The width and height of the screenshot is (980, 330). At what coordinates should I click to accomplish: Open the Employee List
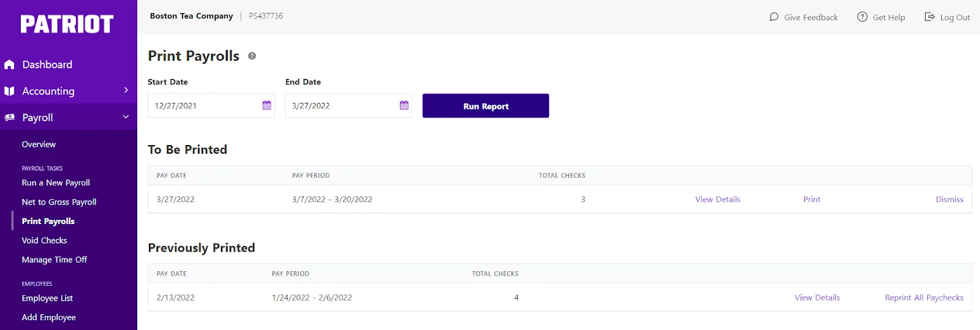tap(47, 298)
